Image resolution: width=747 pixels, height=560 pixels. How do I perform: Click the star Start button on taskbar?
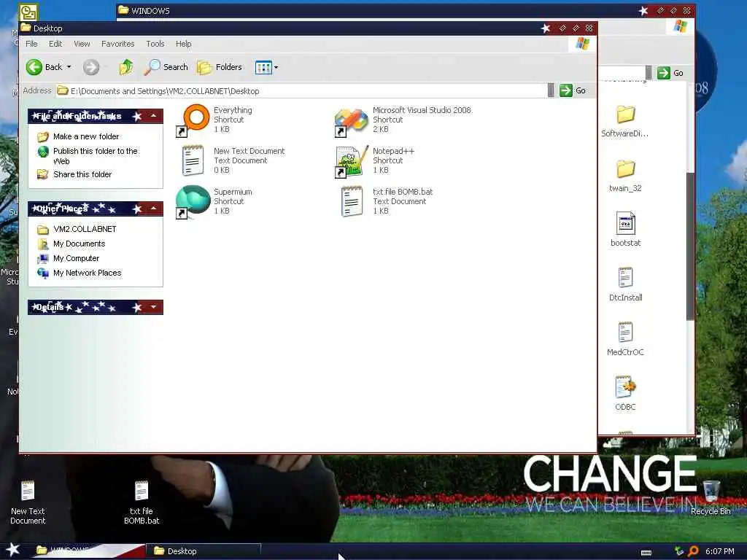pos(12,550)
